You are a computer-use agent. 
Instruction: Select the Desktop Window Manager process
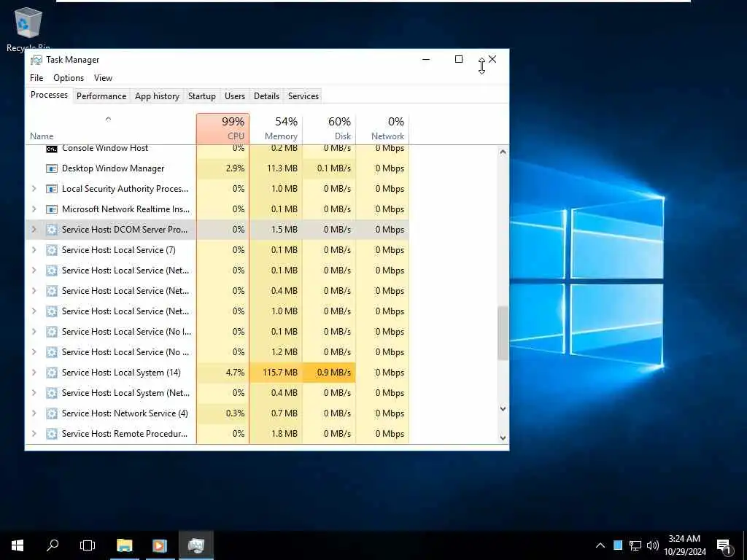click(x=113, y=168)
